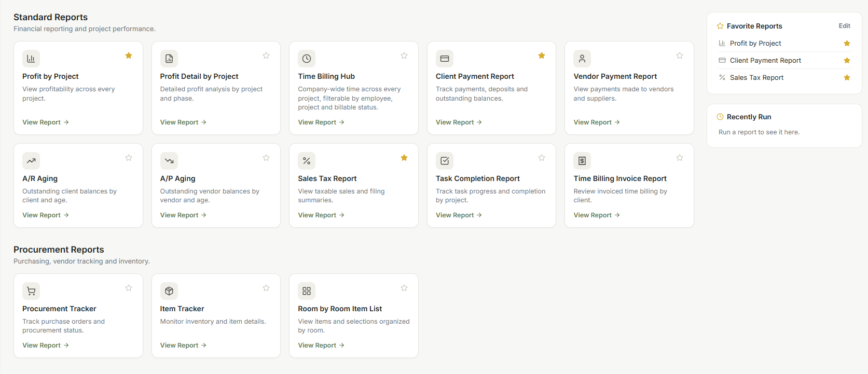The width and height of the screenshot is (868, 374).
Task: Click the person icon on Vendor Payment Report card
Action: tap(582, 59)
